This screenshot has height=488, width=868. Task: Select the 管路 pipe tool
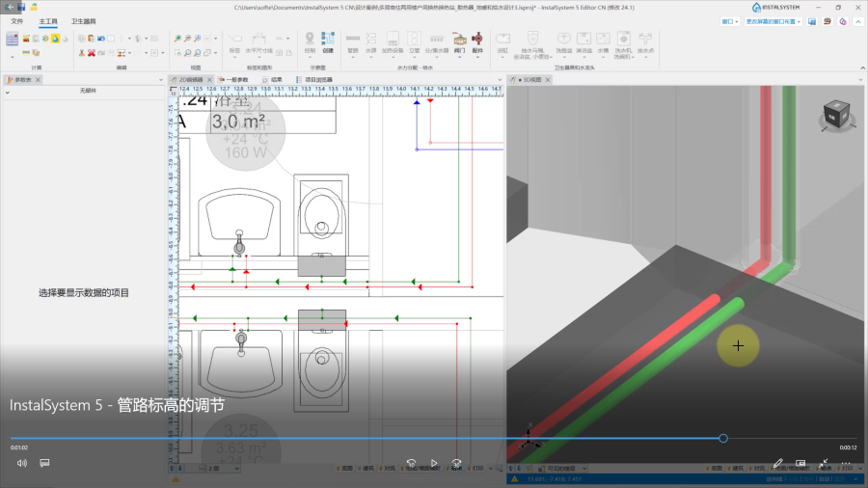tap(353, 43)
